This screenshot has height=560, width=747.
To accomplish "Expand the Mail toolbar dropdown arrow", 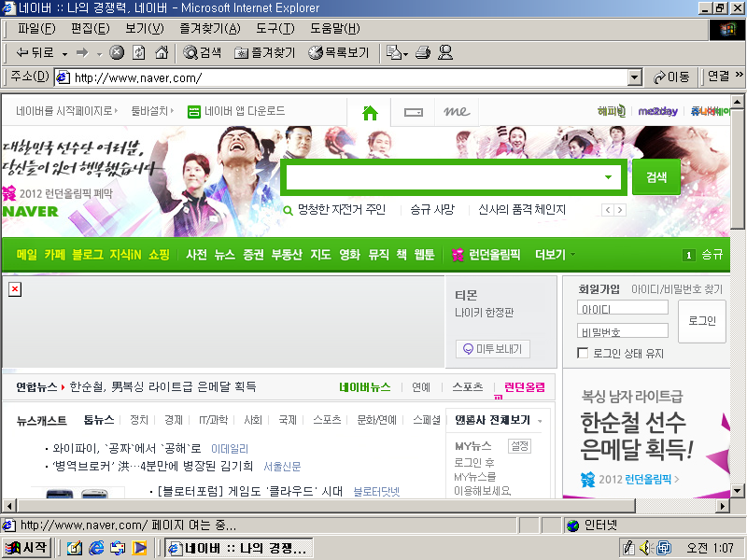I will coord(406,54).
